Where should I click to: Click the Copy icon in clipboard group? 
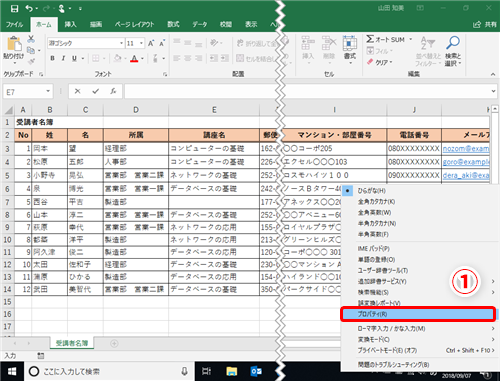coord(31,50)
